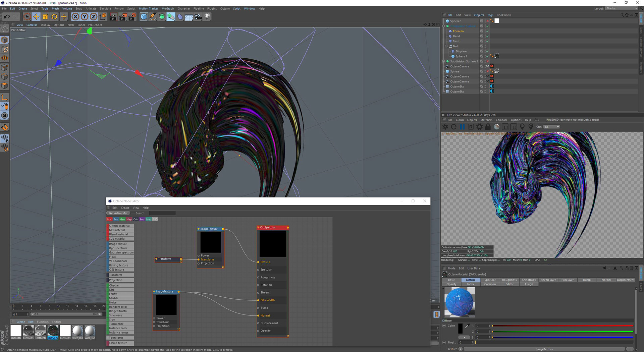Expand Subdivision Surface.1 in Object Manager
The width and height of the screenshot is (644, 352).
tap(443, 61)
